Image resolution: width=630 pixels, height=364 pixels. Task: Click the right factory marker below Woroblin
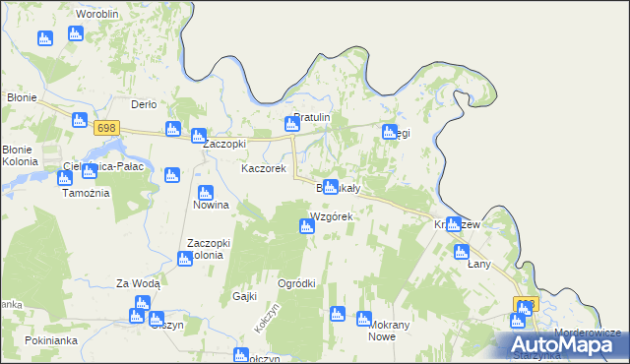76,33
